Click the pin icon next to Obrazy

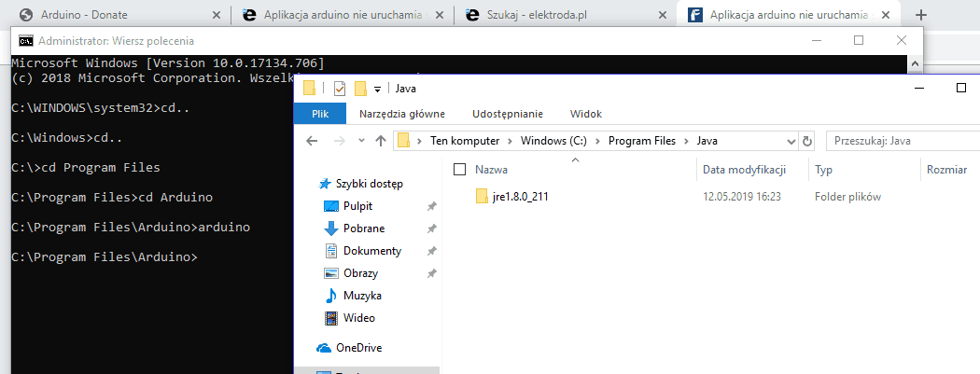pos(431,273)
